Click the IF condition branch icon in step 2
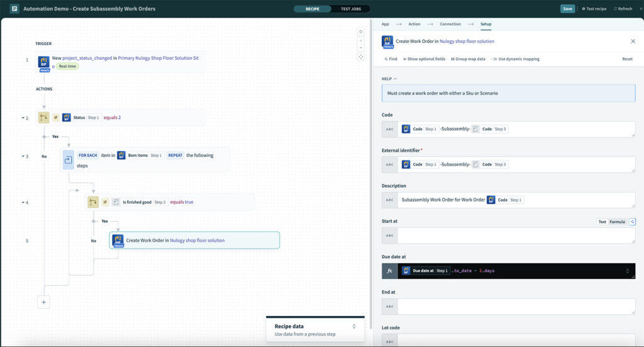The height and width of the screenshot is (347, 644). pos(43,117)
